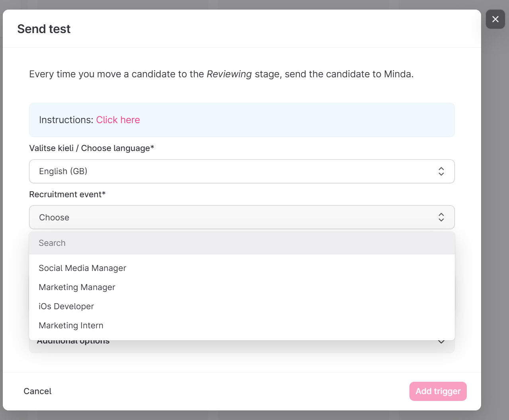Image resolution: width=509 pixels, height=420 pixels.
Task: Select Social Media Manager from the list
Action: click(x=82, y=268)
